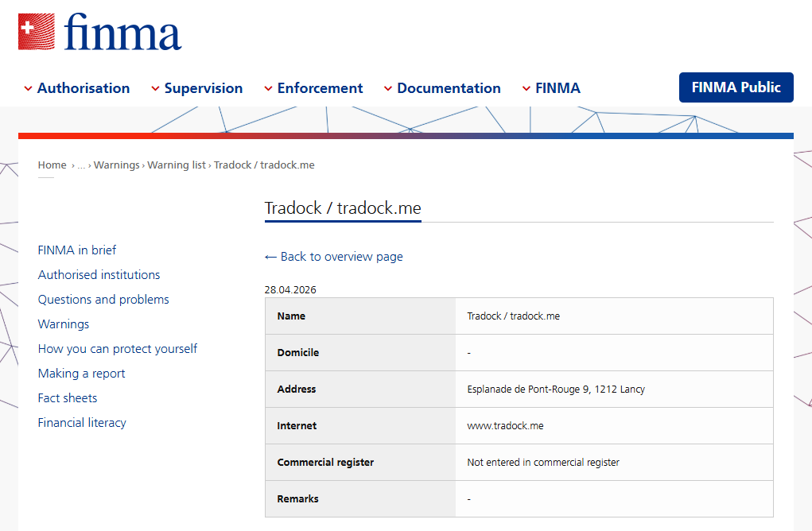This screenshot has width=812, height=531.
Task: Open the Supervision menu
Action: pyautogui.click(x=204, y=88)
